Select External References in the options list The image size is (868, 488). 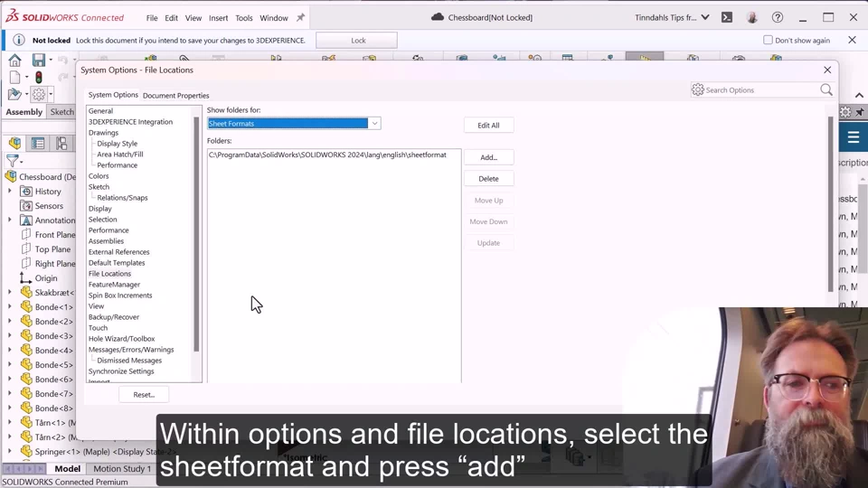click(119, 252)
